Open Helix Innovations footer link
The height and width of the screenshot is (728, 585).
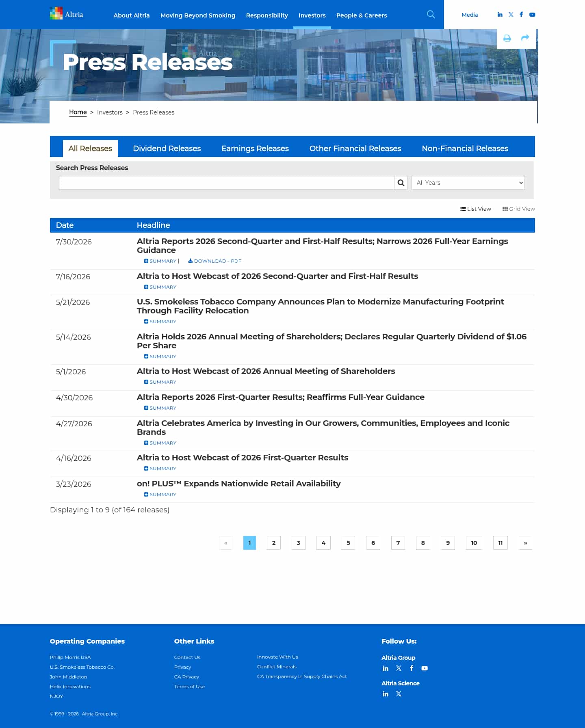pos(70,687)
